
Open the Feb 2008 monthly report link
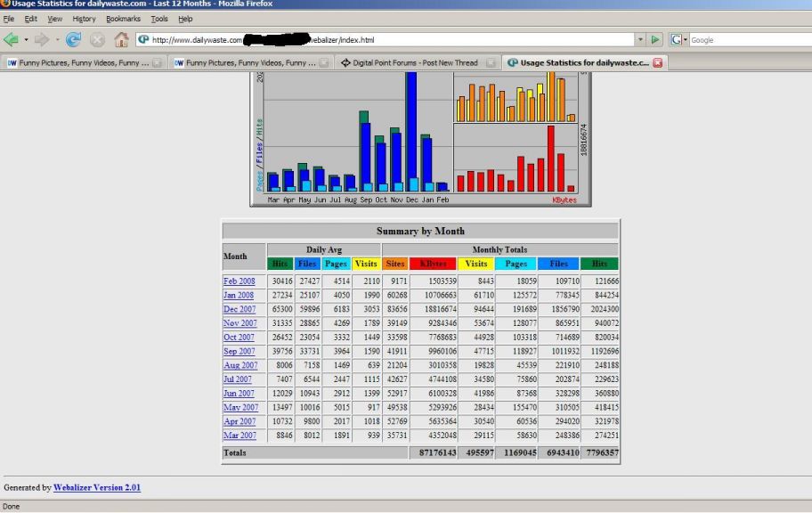tap(240, 281)
